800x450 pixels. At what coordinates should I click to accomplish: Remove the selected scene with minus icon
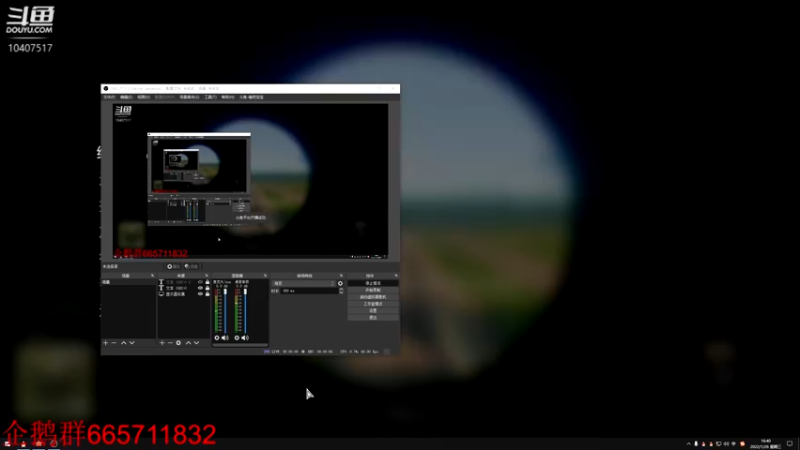113,343
